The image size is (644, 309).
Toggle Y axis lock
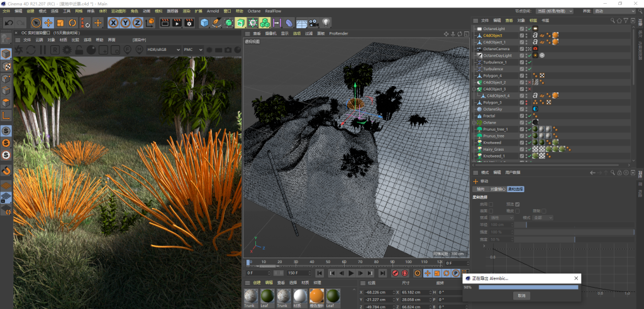tap(125, 23)
